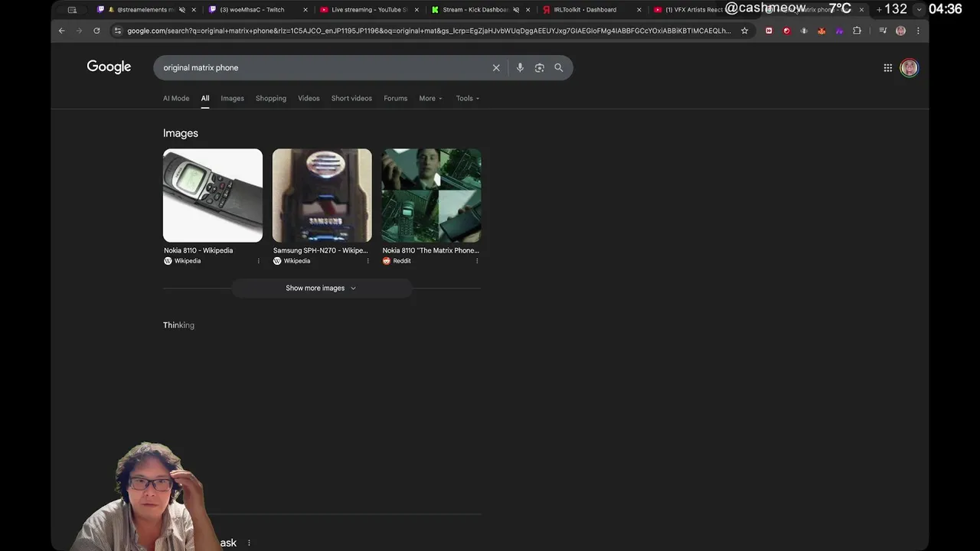This screenshot has height=551, width=980.
Task: Reload the current Google page
Action: [x=96, y=31]
